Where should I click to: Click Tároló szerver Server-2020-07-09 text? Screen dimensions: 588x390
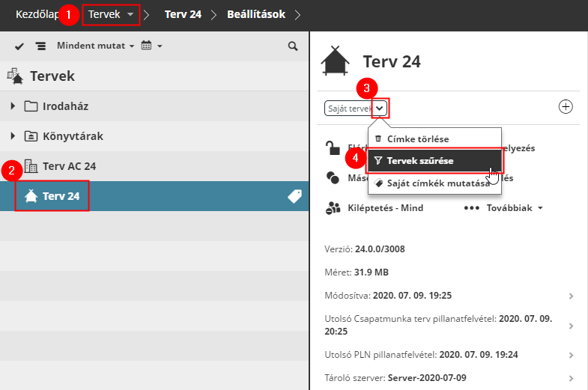click(395, 377)
